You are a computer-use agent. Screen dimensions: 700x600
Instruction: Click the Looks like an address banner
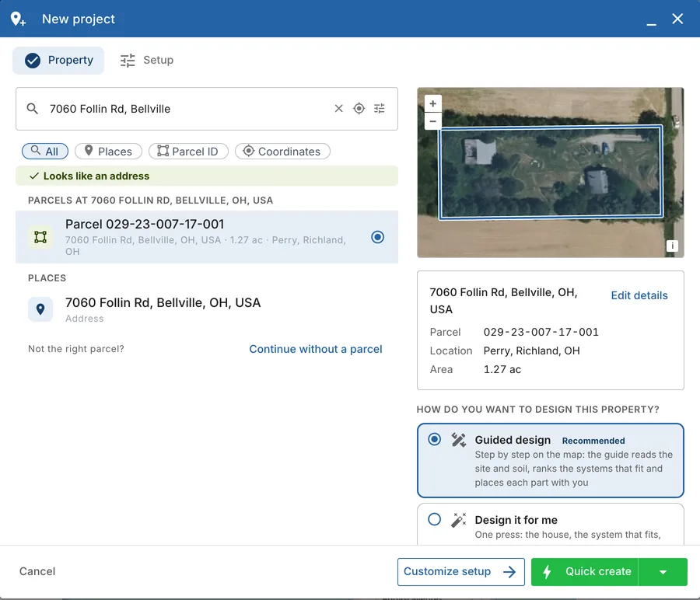(x=207, y=176)
